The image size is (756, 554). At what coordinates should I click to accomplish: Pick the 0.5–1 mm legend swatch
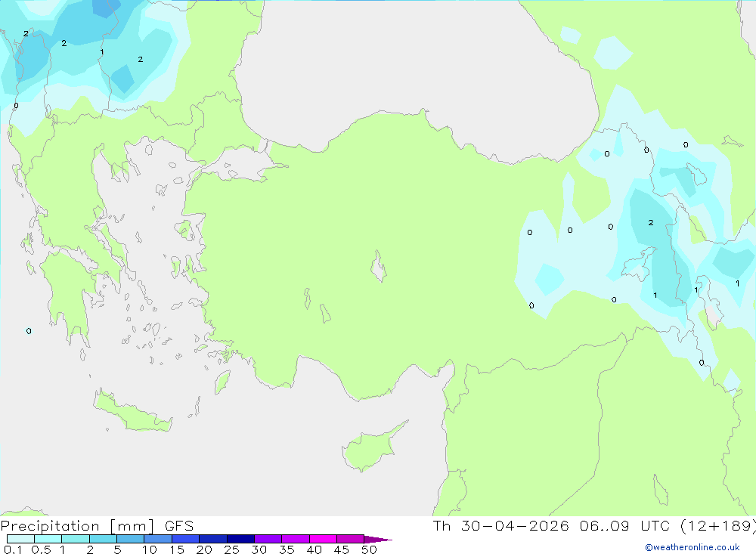(48, 539)
